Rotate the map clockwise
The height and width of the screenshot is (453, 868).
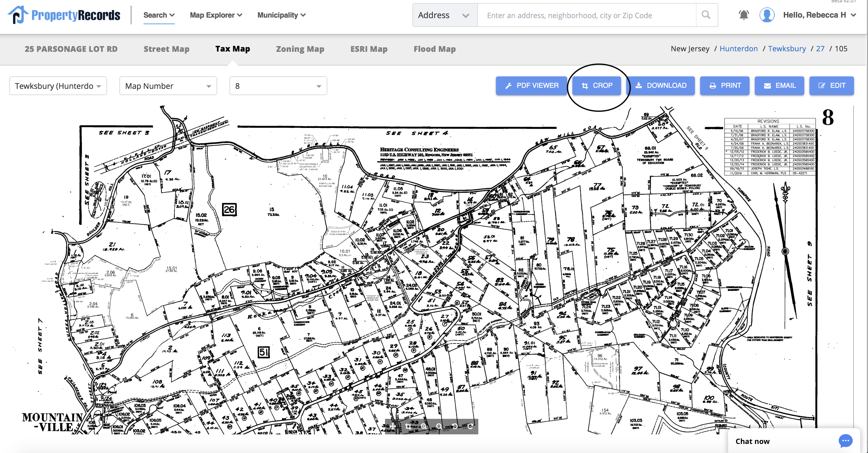471,427
